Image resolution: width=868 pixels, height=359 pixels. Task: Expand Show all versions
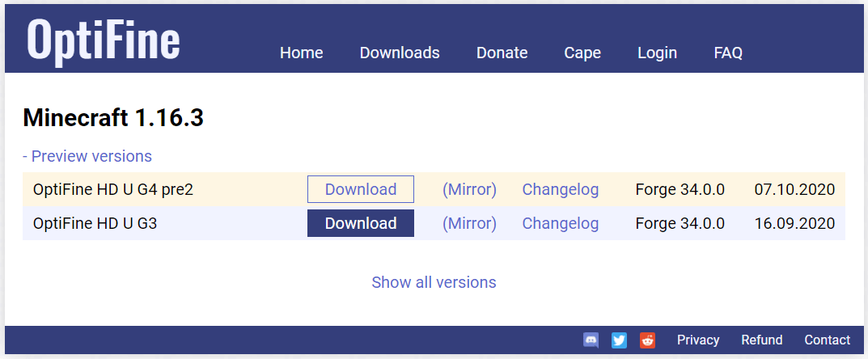click(x=434, y=282)
